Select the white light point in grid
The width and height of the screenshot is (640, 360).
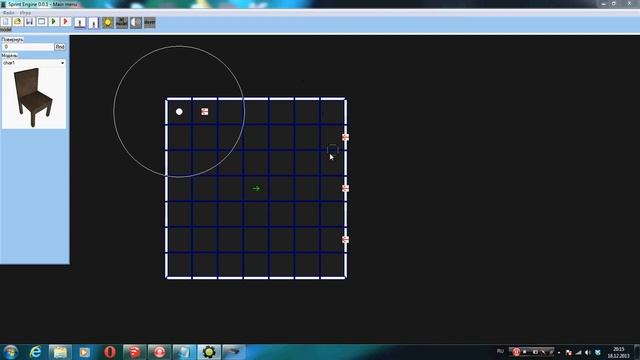[179, 111]
